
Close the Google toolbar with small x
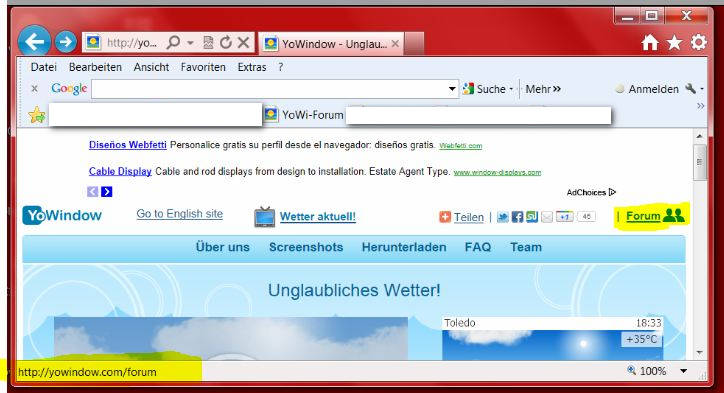pyautogui.click(x=34, y=88)
